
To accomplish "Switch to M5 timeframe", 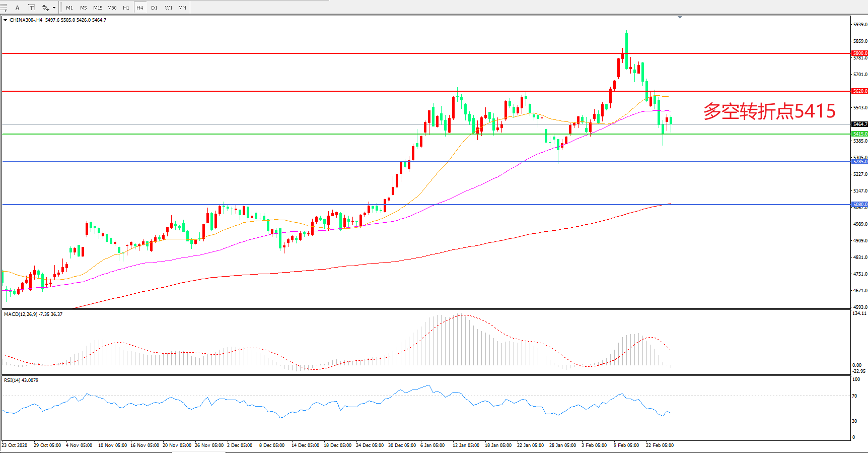I will pyautogui.click(x=84, y=8).
